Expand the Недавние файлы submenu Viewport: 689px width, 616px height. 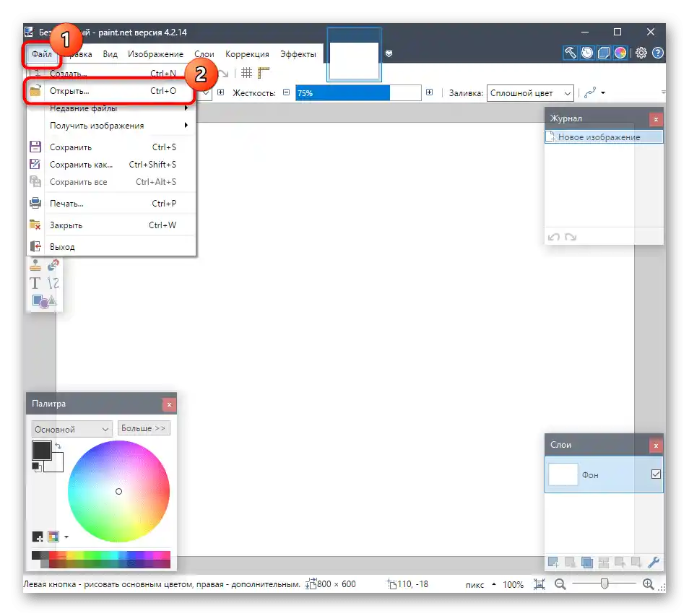coord(111,108)
